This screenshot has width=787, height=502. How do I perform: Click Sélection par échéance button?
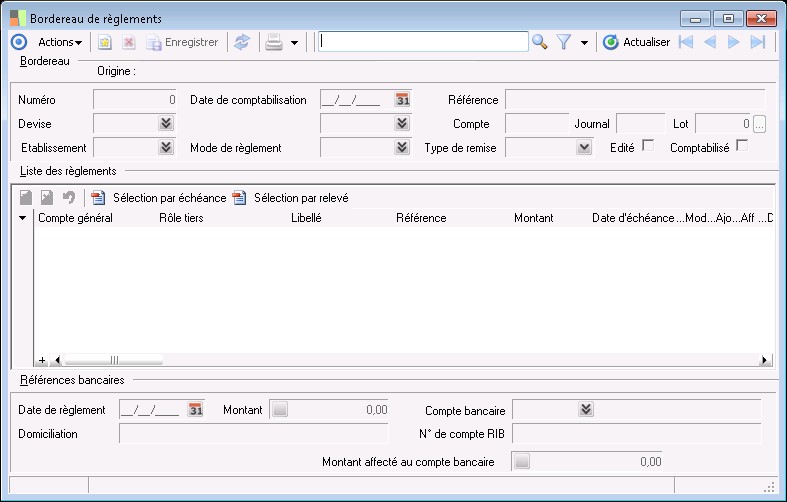click(x=160, y=198)
